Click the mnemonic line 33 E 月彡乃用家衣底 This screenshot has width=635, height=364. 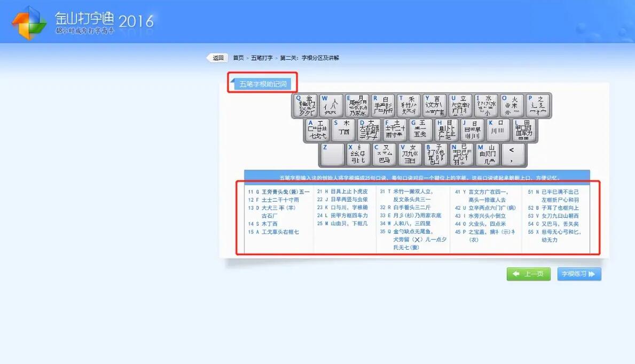click(410, 216)
